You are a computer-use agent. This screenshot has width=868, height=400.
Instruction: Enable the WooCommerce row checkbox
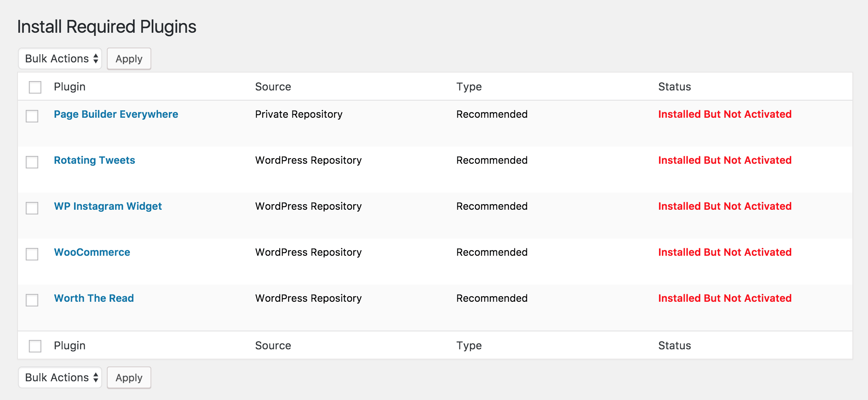pos(32,254)
